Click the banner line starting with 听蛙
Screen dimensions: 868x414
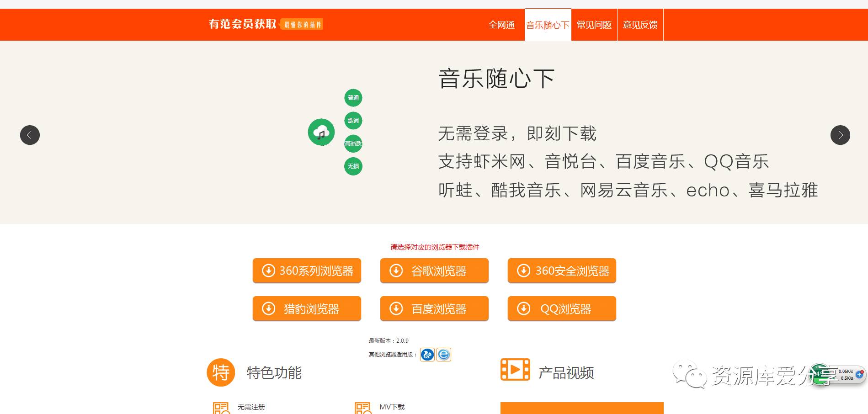[628, 190]
